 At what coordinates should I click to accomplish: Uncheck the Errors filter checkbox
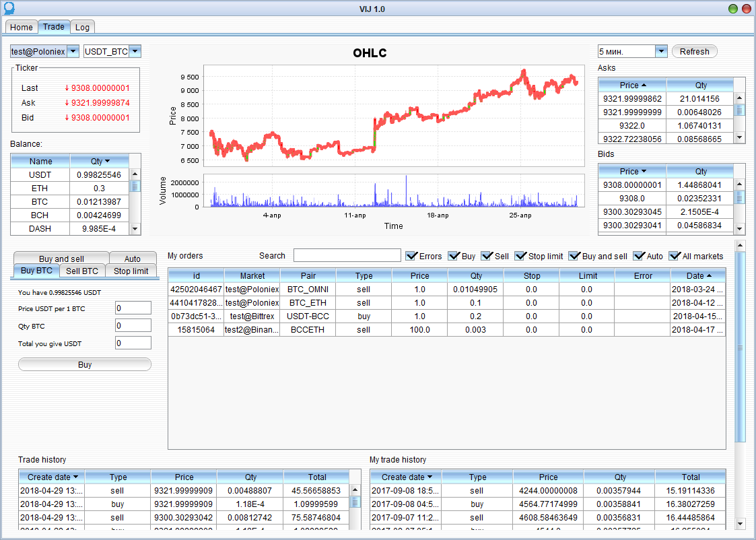click(411, 256)
